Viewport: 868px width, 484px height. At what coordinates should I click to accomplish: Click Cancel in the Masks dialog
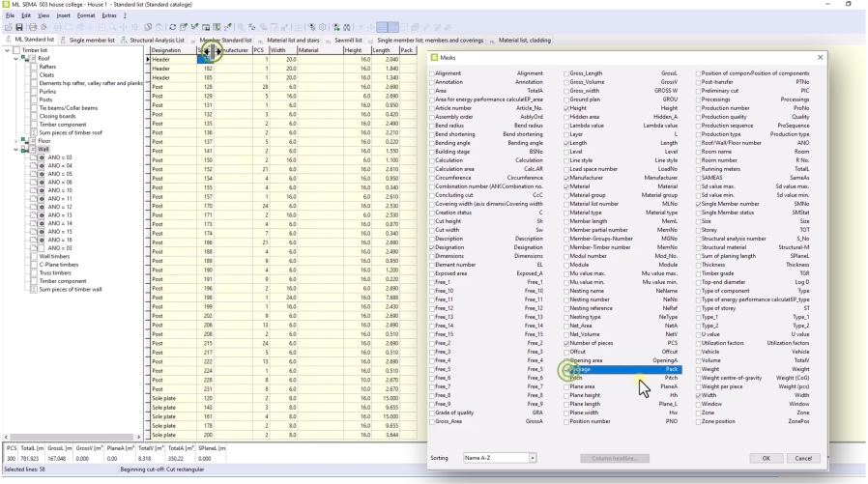[805, 457]
